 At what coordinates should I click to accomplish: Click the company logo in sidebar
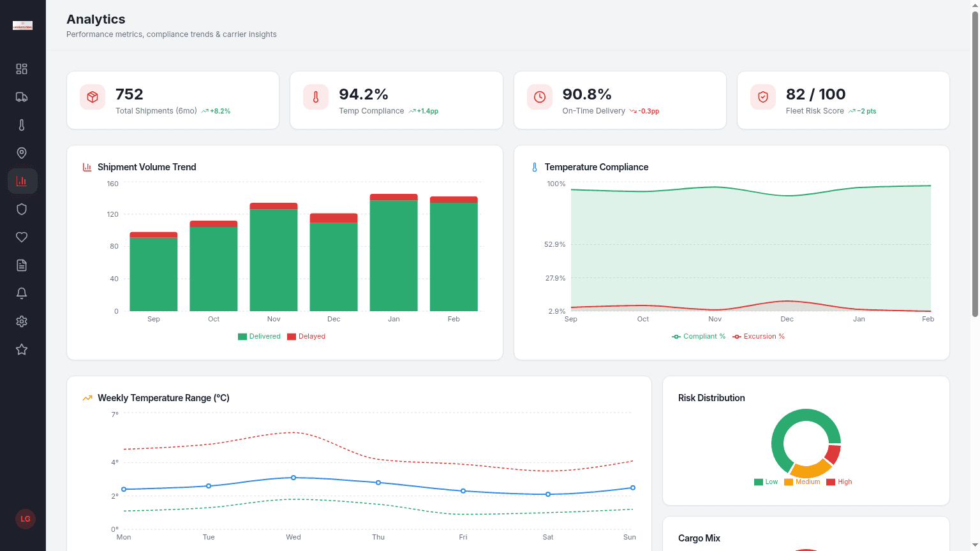[x=22, y=26]
